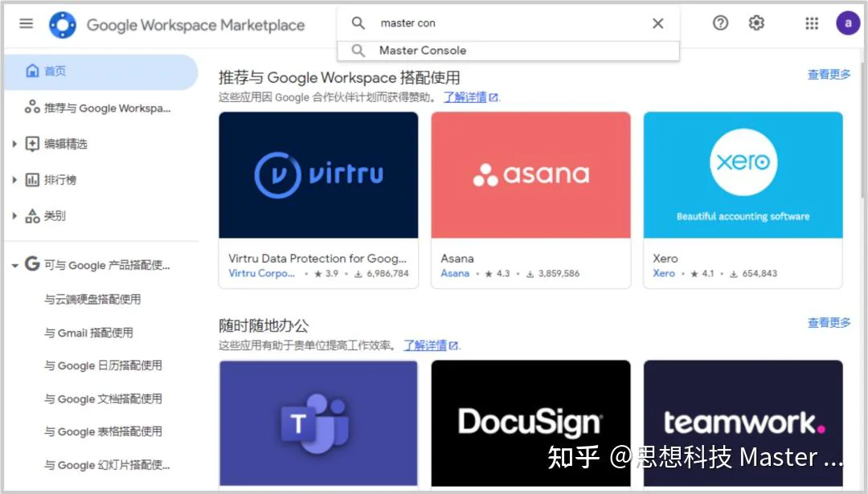Click the search magnifier icon in search box
The width and height of the screenshot is (868, 494).
(358, 23)
